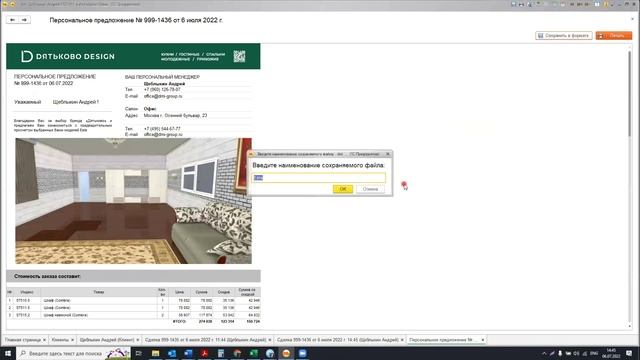Open the Сделка 999-1436 14:45 tab
640x360 pixels.
click(x=338, y=340)
